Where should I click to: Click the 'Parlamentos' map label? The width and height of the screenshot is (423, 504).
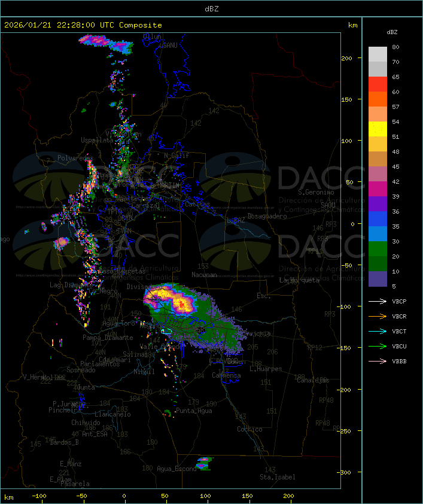100,364
